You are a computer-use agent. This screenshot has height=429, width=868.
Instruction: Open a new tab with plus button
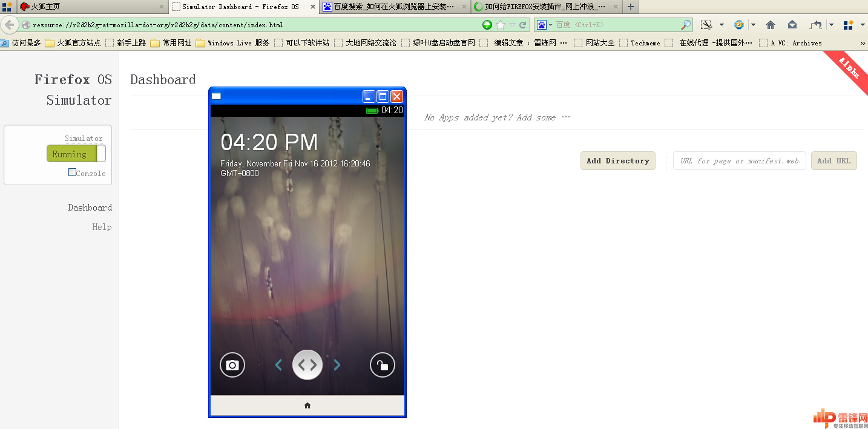(631, 7)
